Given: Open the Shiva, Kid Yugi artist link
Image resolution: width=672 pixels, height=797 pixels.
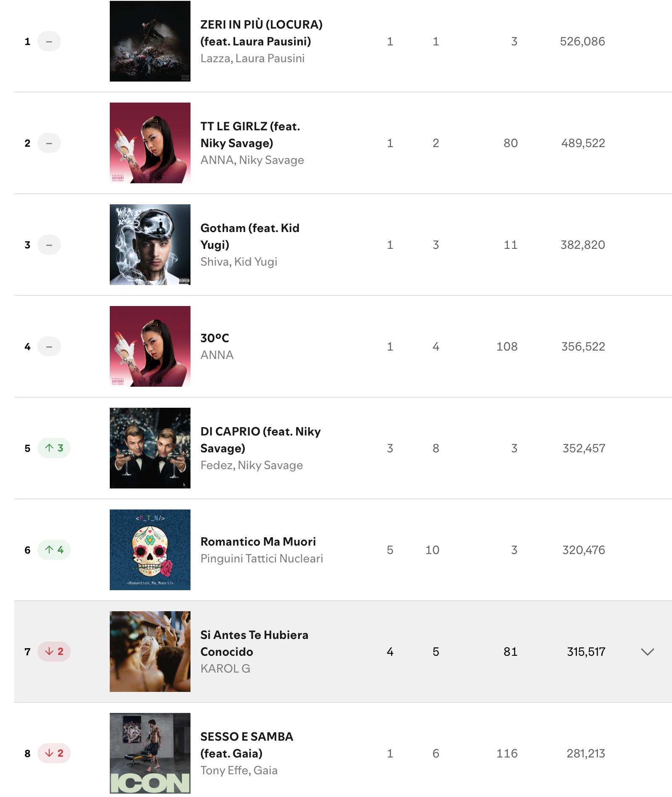Looking at the screenshot, I should coord(238,262).
